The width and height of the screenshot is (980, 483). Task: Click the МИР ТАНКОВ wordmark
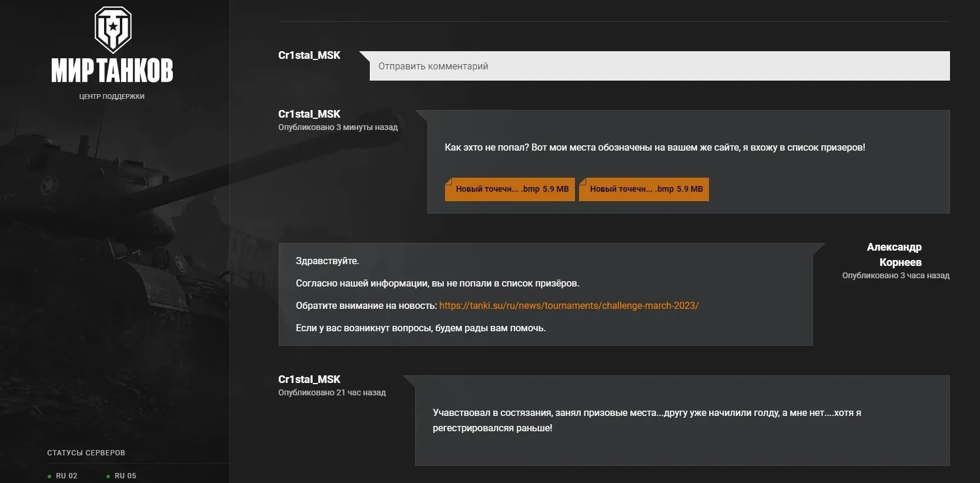(112, 71)
